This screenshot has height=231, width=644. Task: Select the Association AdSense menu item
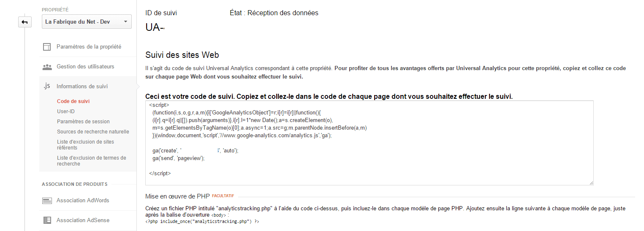[83, 220]
